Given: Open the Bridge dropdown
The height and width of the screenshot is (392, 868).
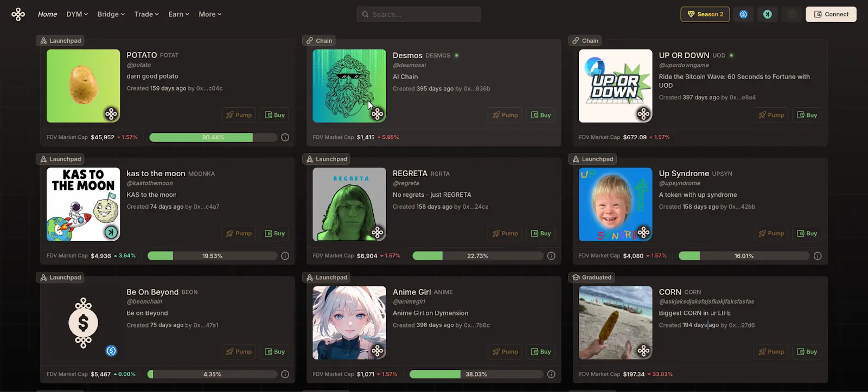Looking at the screenshot, I should point(111,14).
